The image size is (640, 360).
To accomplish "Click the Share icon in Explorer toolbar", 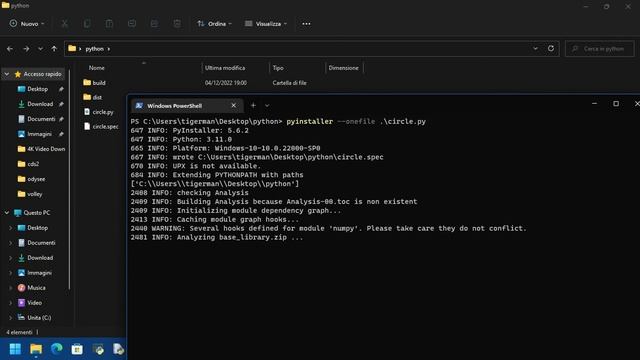I will tap(154, 24).
